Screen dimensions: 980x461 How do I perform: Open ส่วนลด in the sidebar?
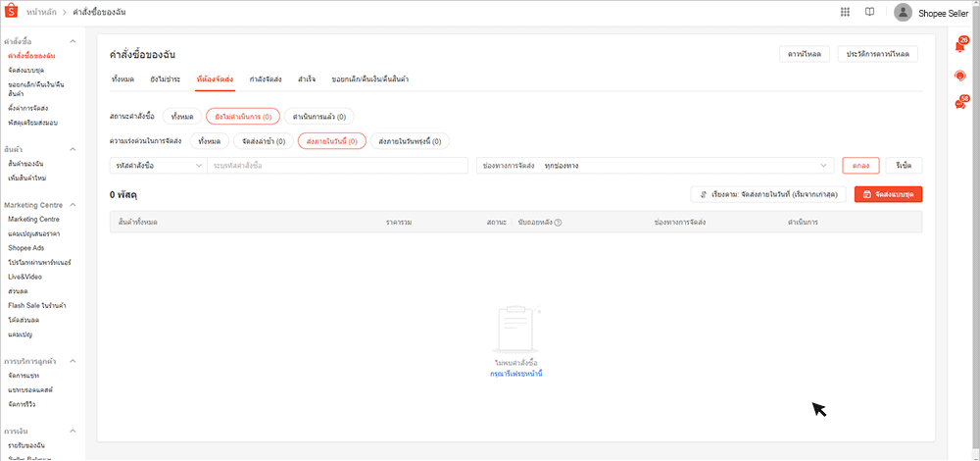point(18,291)
